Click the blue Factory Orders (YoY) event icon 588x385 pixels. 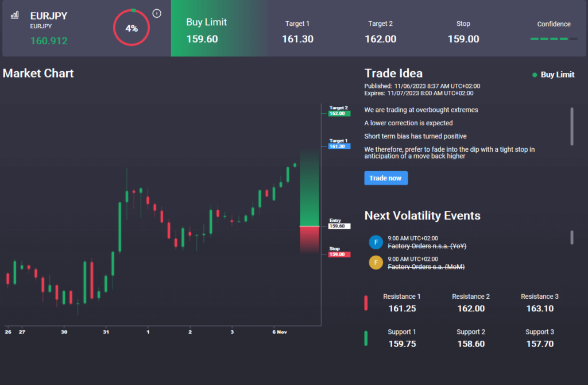coord(376,242)
